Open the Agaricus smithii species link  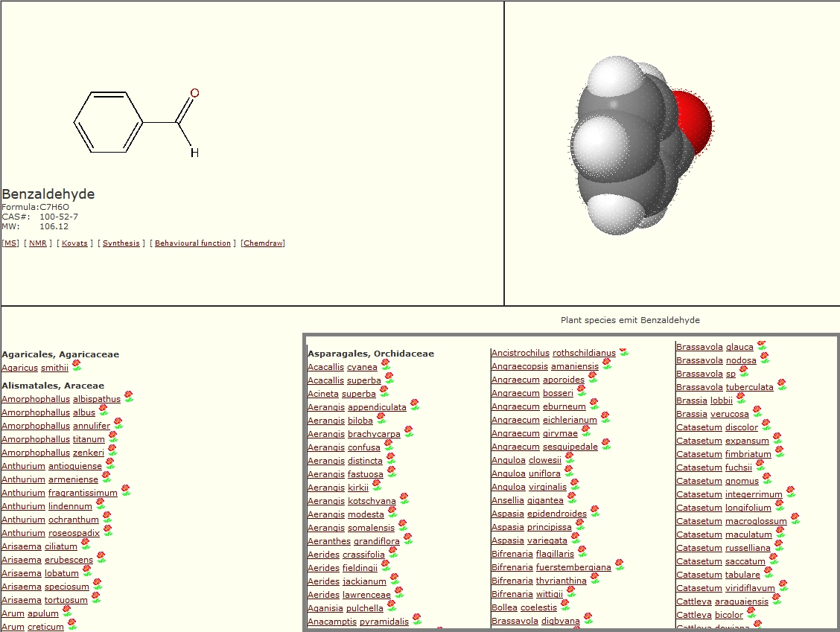pos(35,368)
